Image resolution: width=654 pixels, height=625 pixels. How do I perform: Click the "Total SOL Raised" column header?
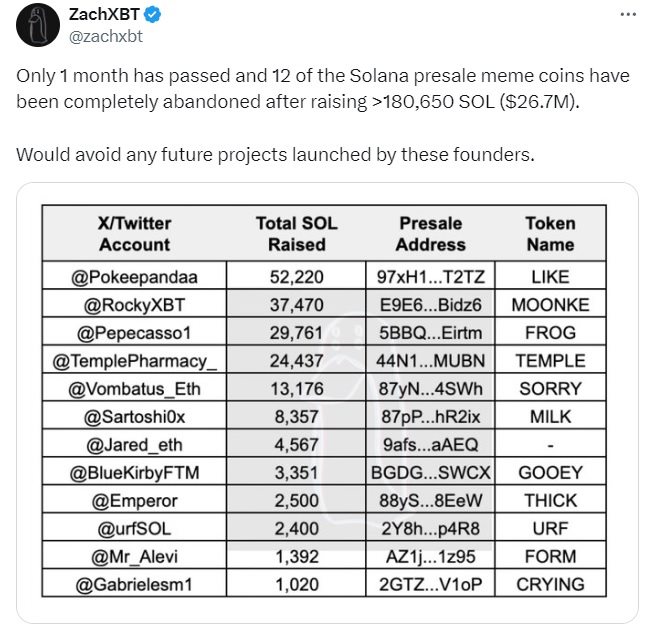click(x=297, y=234)
